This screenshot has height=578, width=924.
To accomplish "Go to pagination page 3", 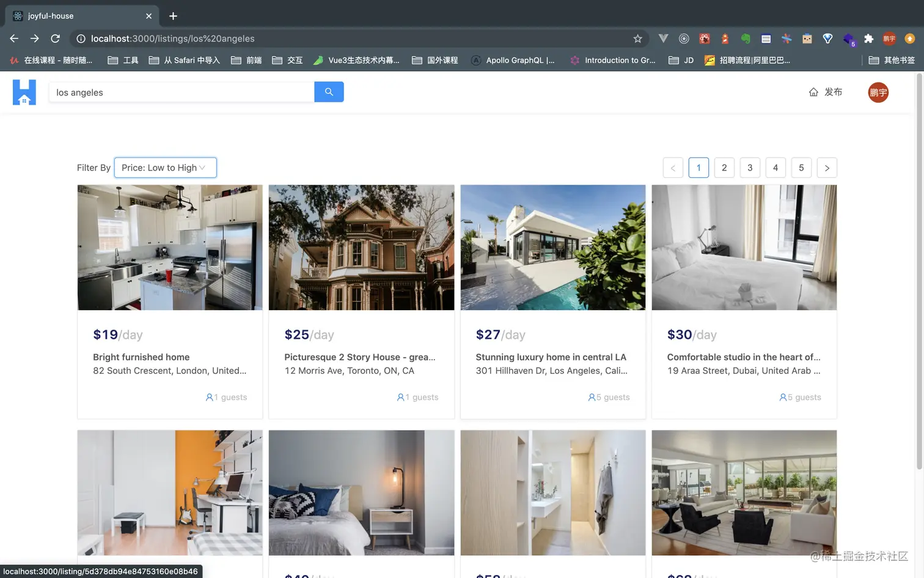I will pyautogui.click(x=750, y=168).
